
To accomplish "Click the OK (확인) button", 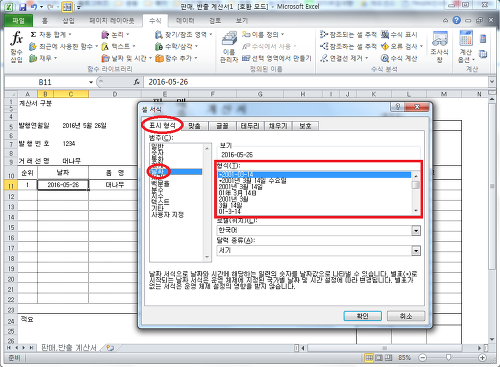I will [x=362, y=316].
